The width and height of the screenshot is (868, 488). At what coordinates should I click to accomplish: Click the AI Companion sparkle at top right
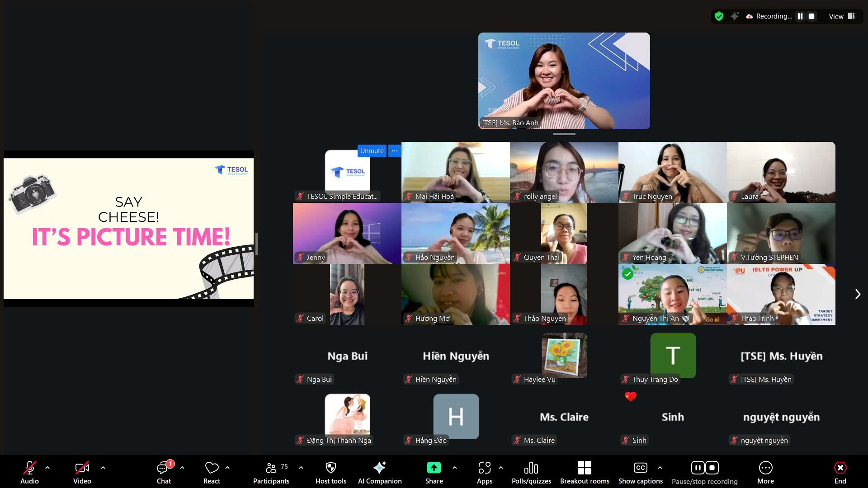point(735,16)
